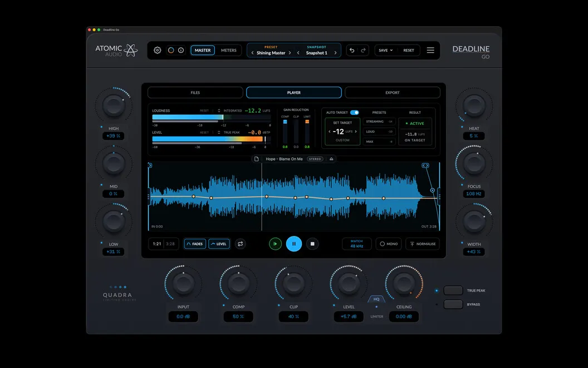Toggle the Bypass button
Image resolution: width=588 pixels, height=368 pixels.
(453, 304)
